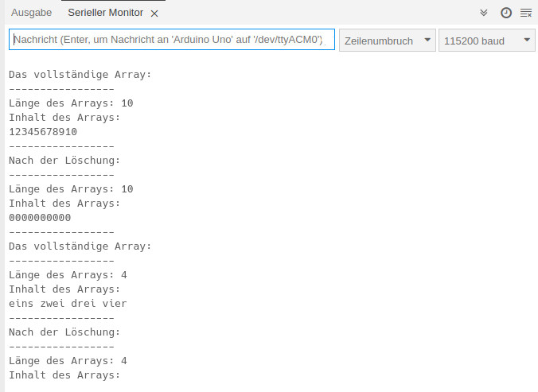Switch to the Ausgabe tab
Screen dimensions: 538x392
[x=31, y=13]
